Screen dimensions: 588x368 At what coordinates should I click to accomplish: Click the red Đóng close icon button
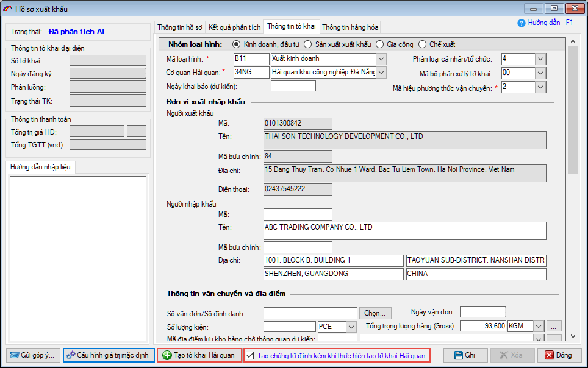(x=549, y=355)
